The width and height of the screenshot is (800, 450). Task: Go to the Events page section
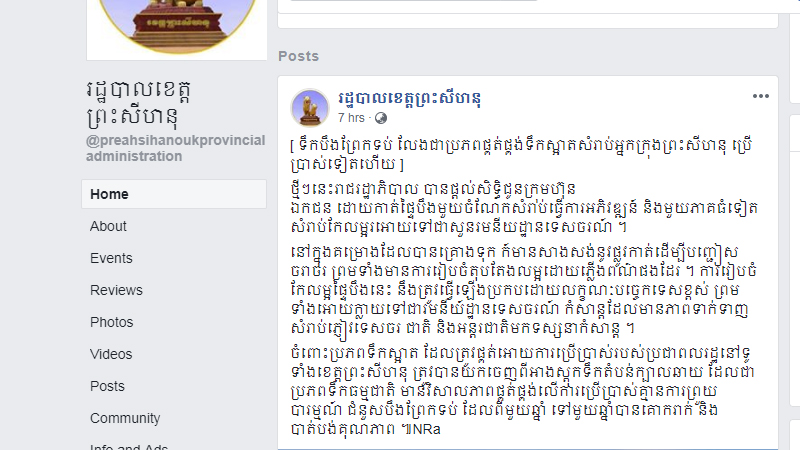pos(111,258)
